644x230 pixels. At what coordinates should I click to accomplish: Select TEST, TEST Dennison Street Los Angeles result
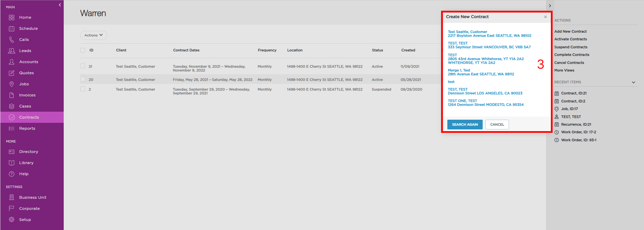coord(485,91)
